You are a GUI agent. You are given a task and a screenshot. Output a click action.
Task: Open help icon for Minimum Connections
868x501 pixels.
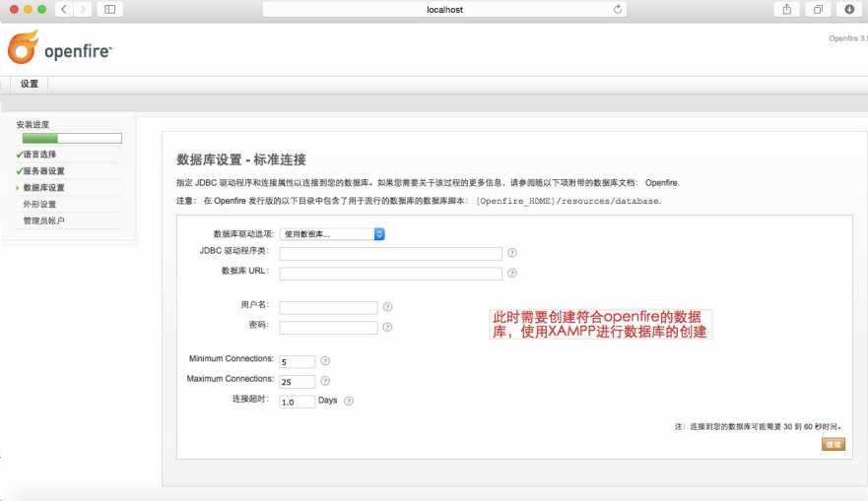325,360
